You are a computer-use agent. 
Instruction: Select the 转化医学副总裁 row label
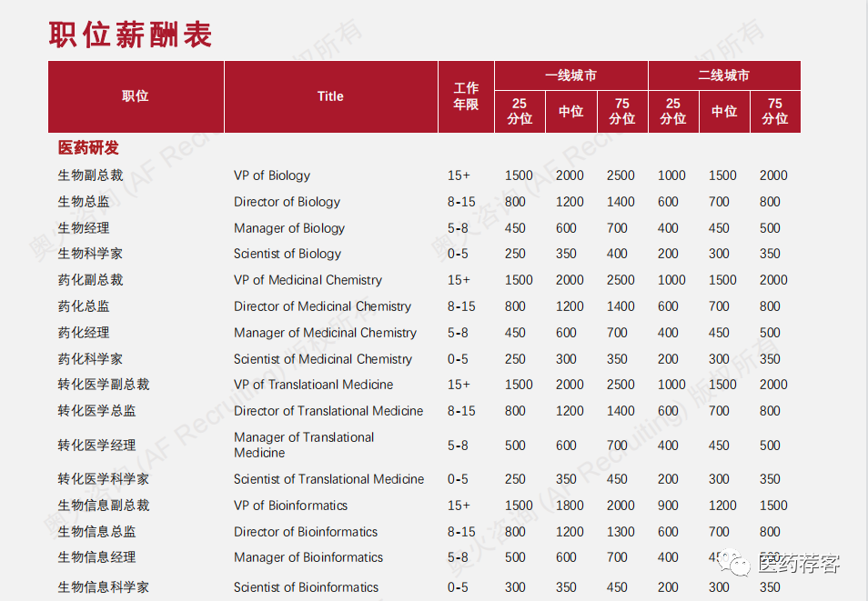[104, 385]
